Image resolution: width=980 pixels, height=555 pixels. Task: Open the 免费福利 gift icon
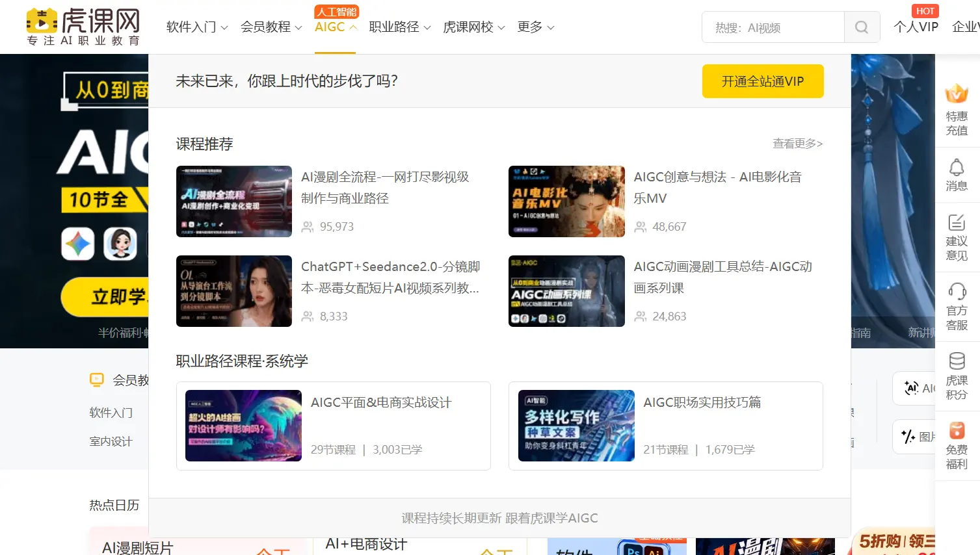point(957,431)
